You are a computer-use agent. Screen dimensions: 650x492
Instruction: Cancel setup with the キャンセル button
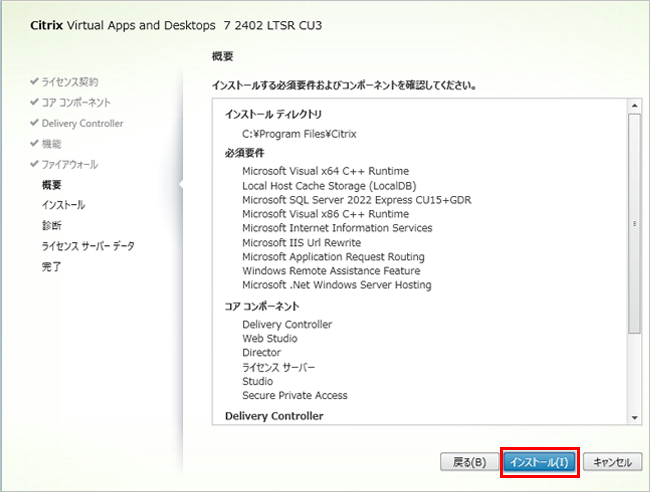tap(611, 462)
